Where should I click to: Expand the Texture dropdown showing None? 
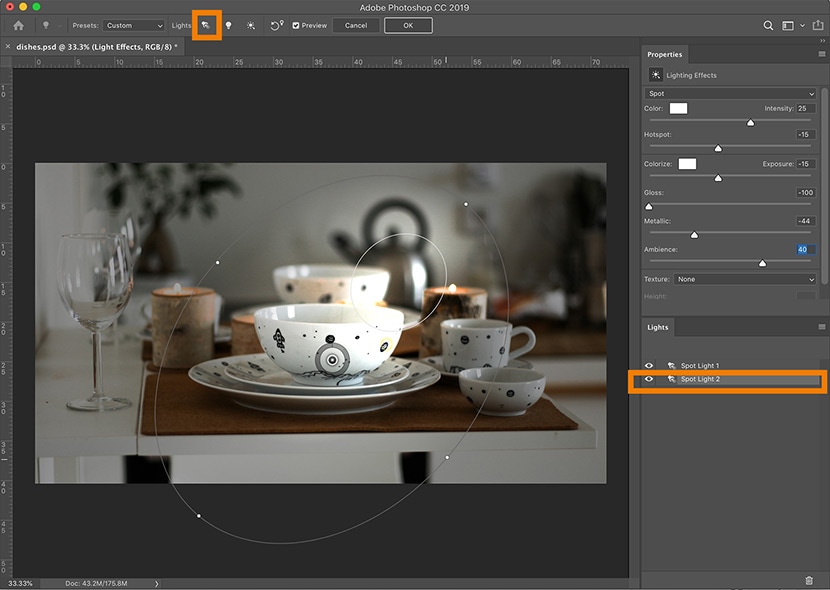click(x=744, y=279)
